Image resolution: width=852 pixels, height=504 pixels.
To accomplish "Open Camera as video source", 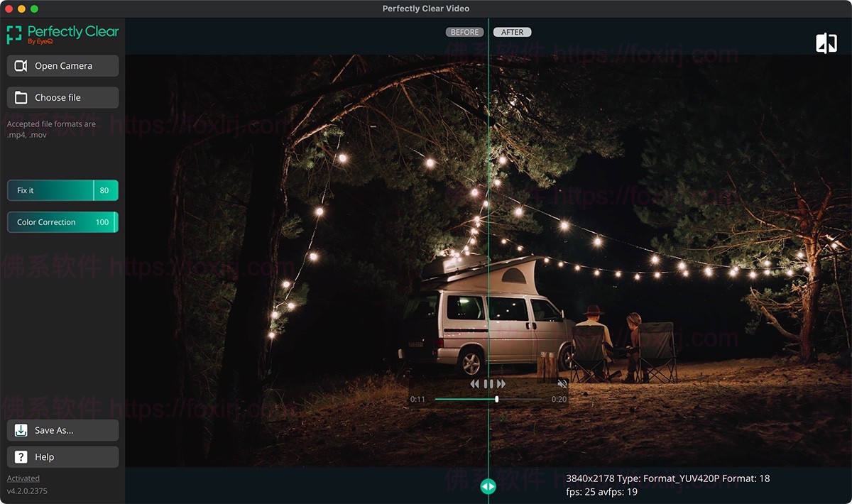I will coord(62,66).
